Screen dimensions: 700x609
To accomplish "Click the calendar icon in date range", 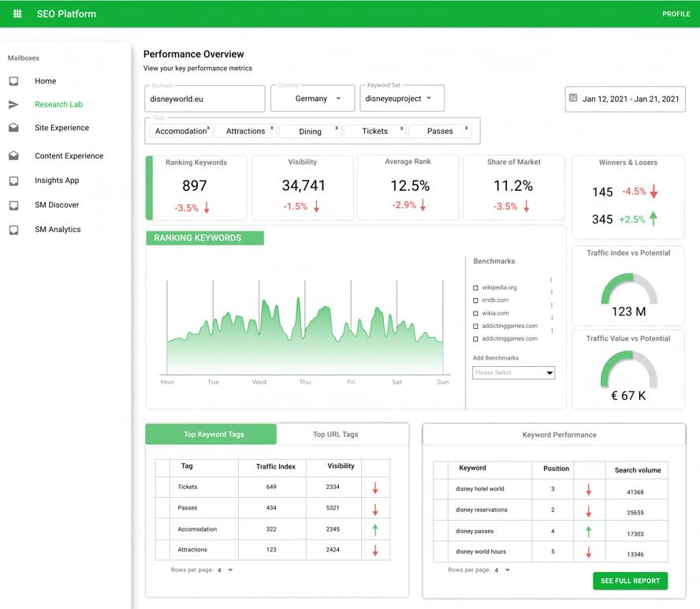I will 573,98.
